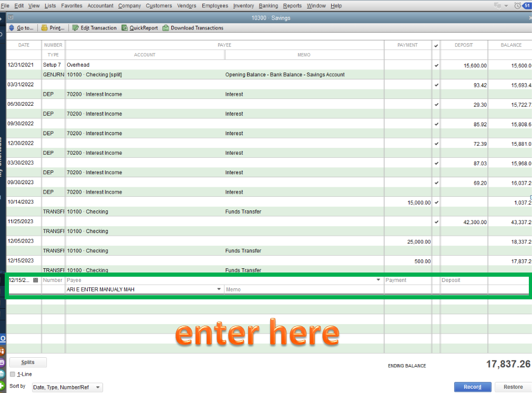Open the Lists menu
532x393 pixels.
point(50,6)
